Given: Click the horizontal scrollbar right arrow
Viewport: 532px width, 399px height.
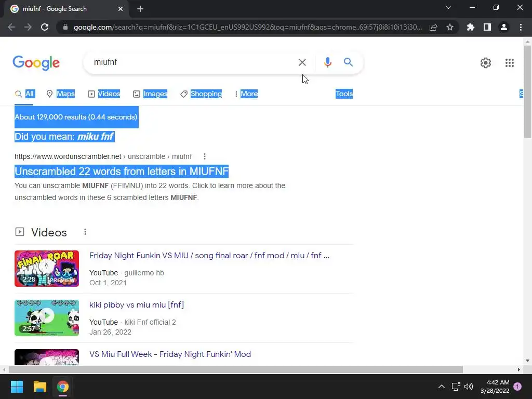Looking at the screenshot, I should point(519,369).
